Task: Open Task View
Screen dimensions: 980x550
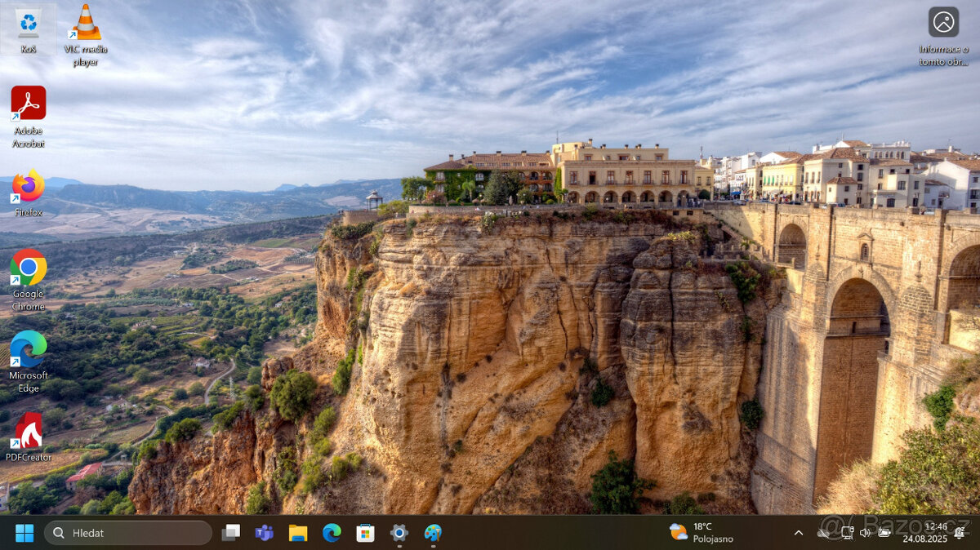Action: click(229, 533)
